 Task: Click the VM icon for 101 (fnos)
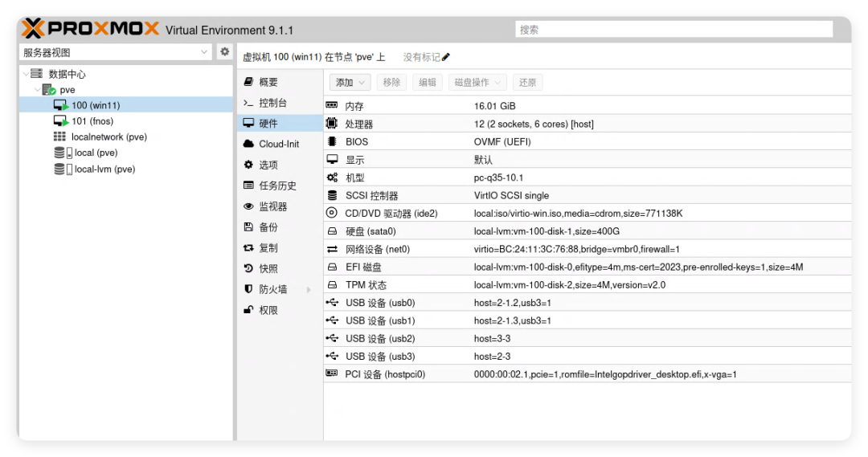point(61,120)
